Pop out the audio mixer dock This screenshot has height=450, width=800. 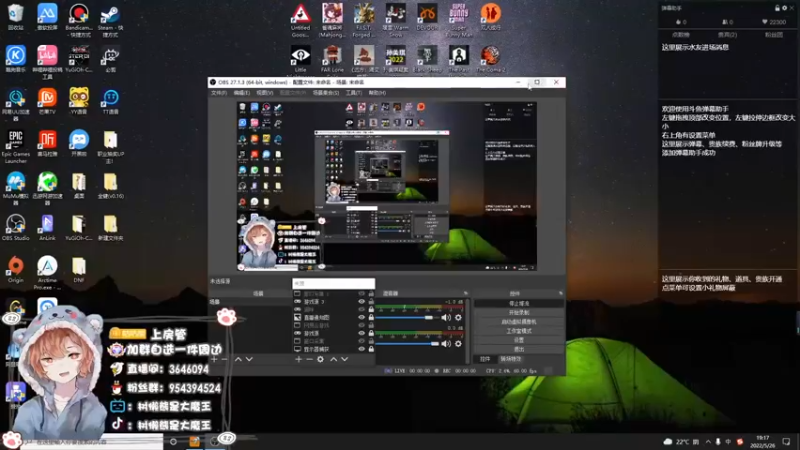tap(465, 293)
